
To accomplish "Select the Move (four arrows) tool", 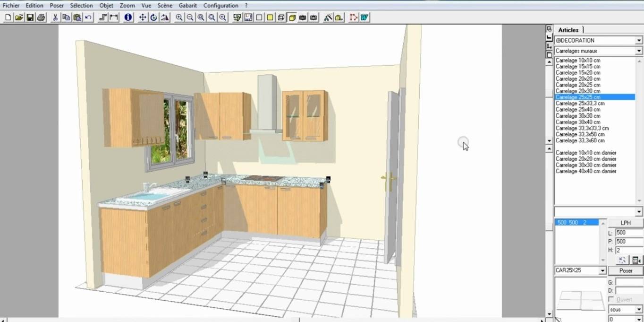I will click(x=143, y=17).
